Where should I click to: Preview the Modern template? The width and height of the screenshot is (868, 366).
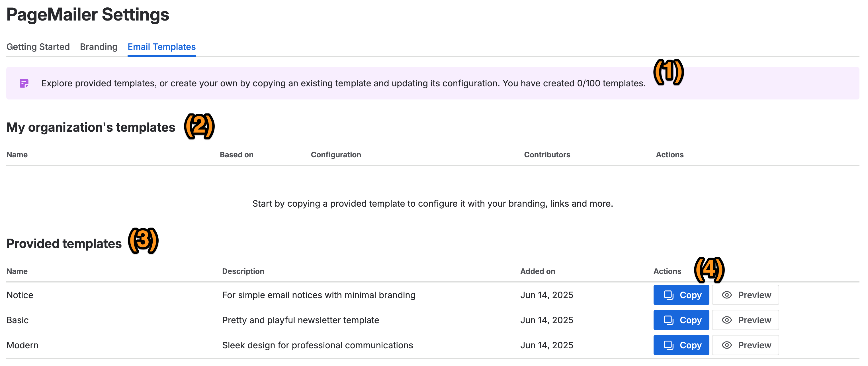745,345
